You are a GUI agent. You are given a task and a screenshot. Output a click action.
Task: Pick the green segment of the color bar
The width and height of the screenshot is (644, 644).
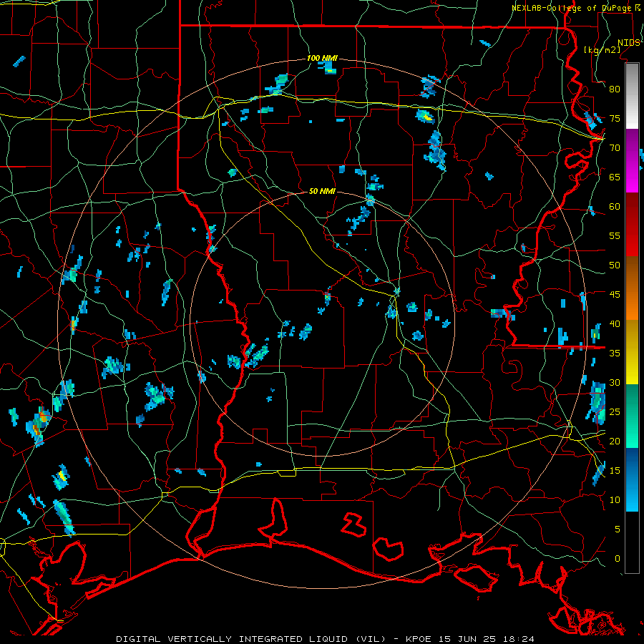click(x=633, y=416)
